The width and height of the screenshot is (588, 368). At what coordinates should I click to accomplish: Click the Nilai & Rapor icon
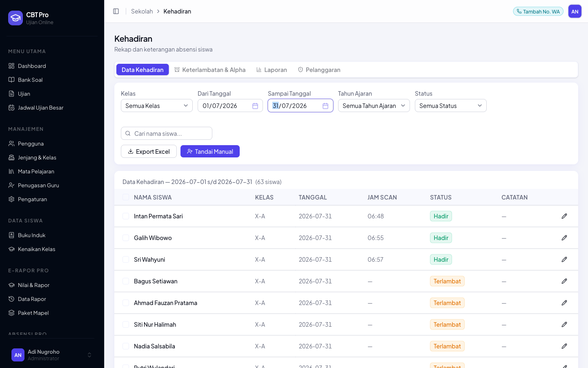[11, 285]
